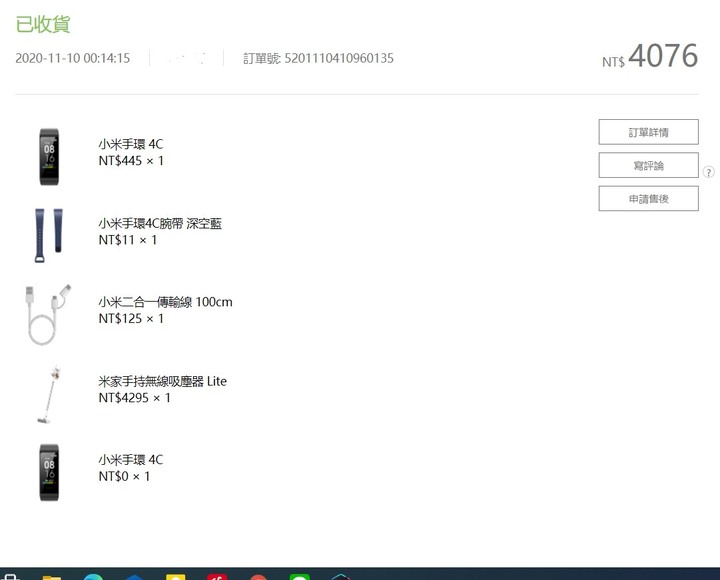Image resolution: width=720 pixels, height=580 pixels.
Task: Click the 寫評論 write review button
Action: (x=648, y=165)
